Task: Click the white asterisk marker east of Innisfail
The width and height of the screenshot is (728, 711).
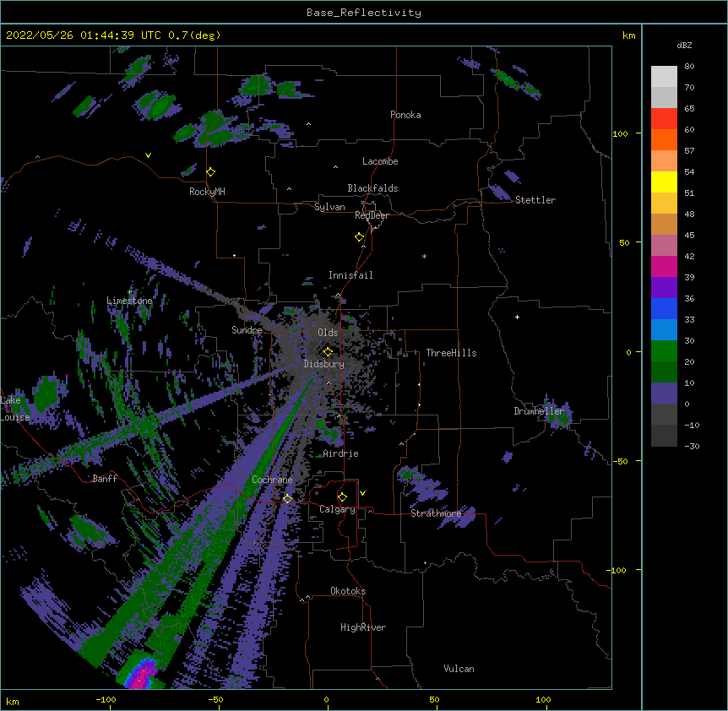Action: [x=424, y=256]
